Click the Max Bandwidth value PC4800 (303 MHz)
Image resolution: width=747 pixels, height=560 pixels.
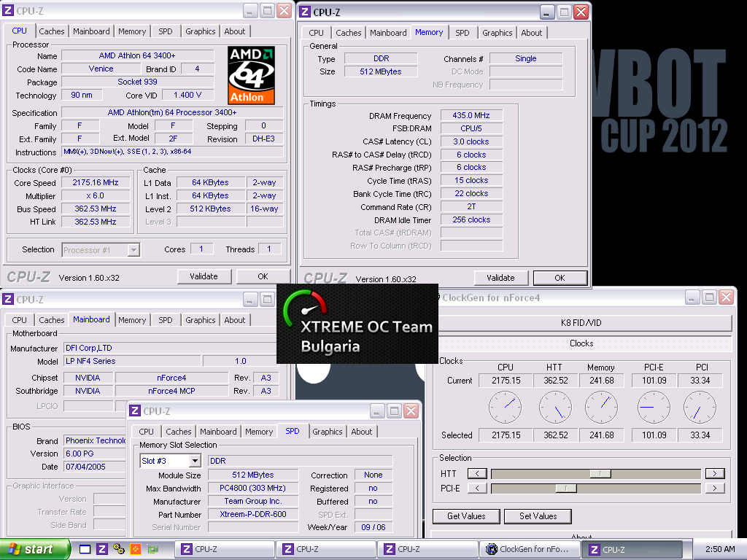point(253,488)
